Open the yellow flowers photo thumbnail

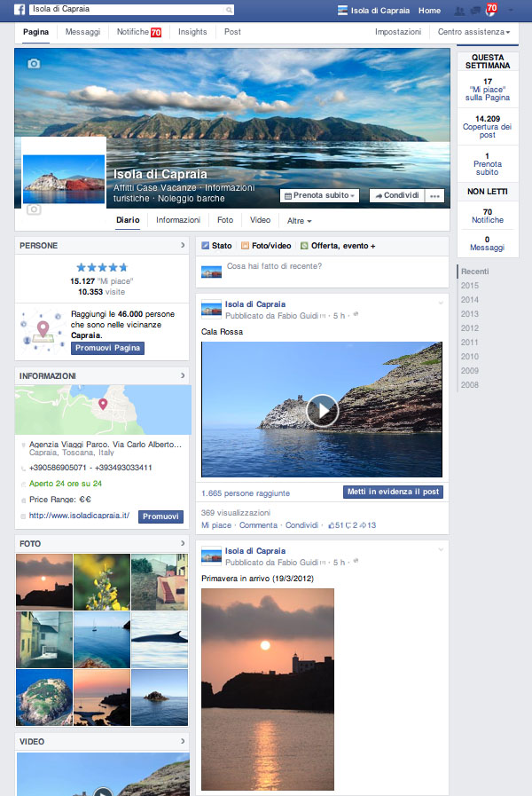point(102,582)
